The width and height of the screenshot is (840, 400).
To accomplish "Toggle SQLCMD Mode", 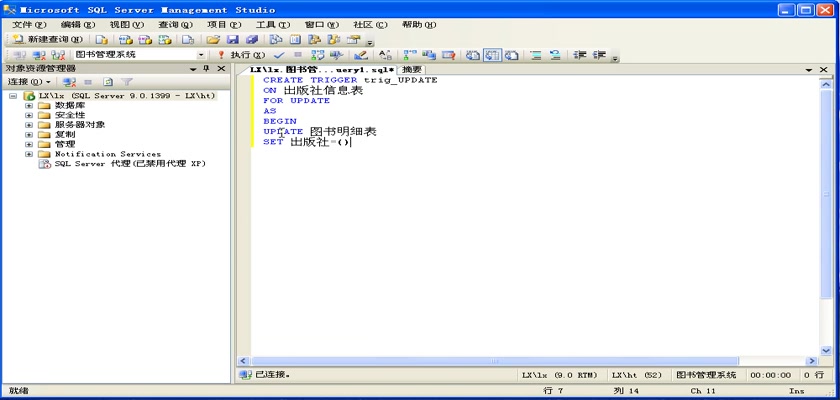I will (x=448, y=55).
